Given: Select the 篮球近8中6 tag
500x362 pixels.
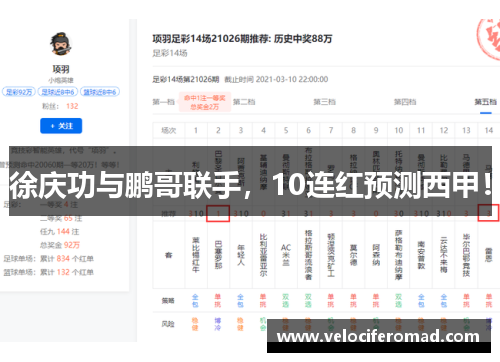Looking at the screenshot, I should click(x=100, y=92).
